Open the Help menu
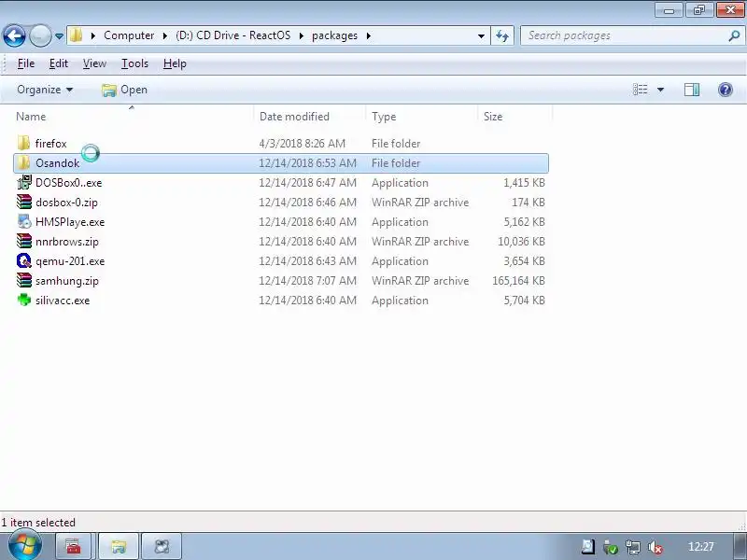 [175, 63]
